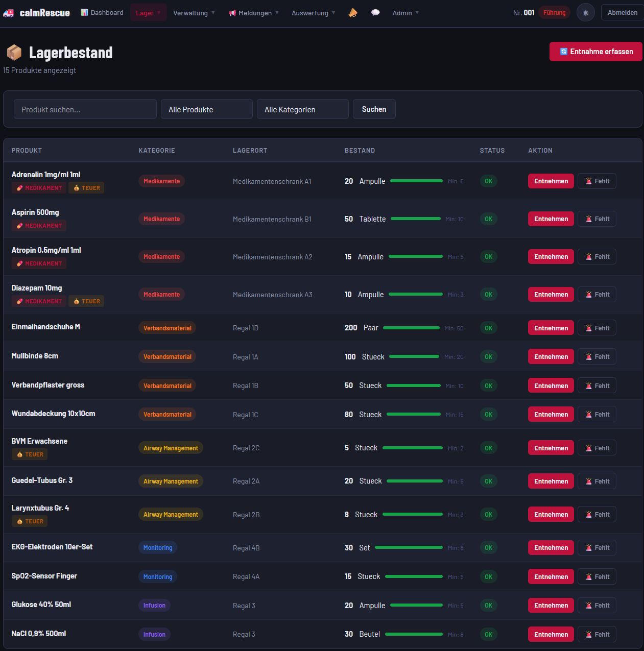Click the green OK status for Diazepam 10mg
644x651 pixels.
pyautogui.click(x=488, y=294)
